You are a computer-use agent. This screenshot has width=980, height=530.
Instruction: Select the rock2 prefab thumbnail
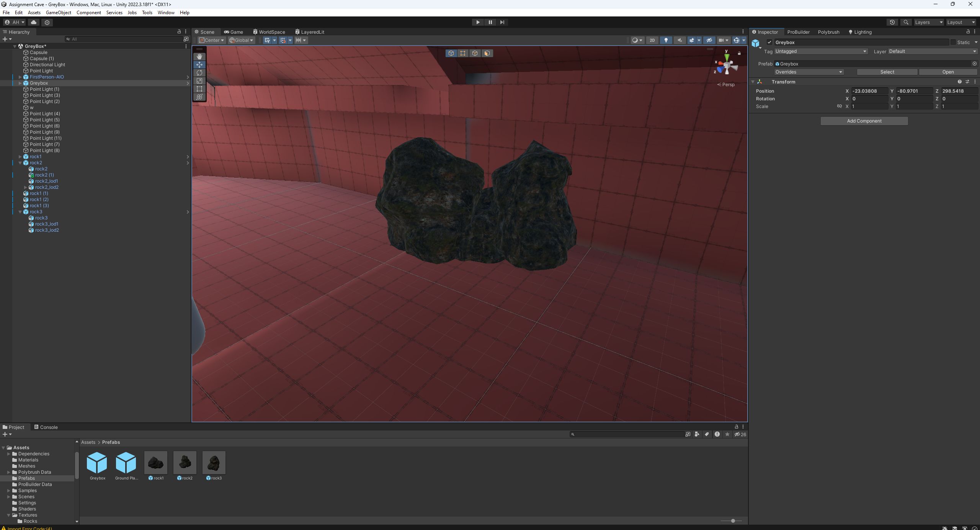185,462
